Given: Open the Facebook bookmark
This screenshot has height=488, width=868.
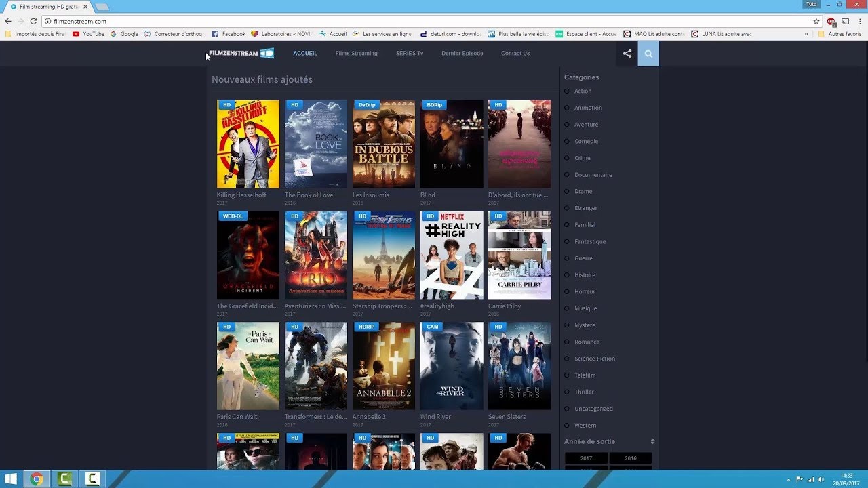Looking at the screenshot, I should coord(229,34).
